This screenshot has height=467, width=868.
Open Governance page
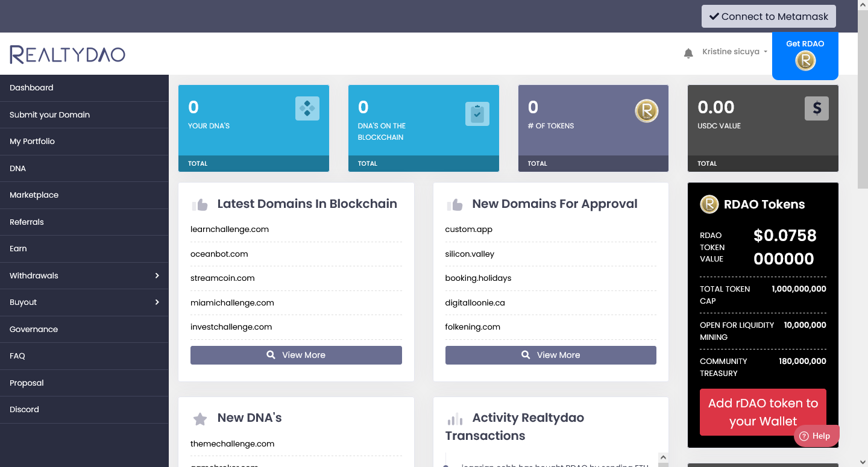[84, 329]
